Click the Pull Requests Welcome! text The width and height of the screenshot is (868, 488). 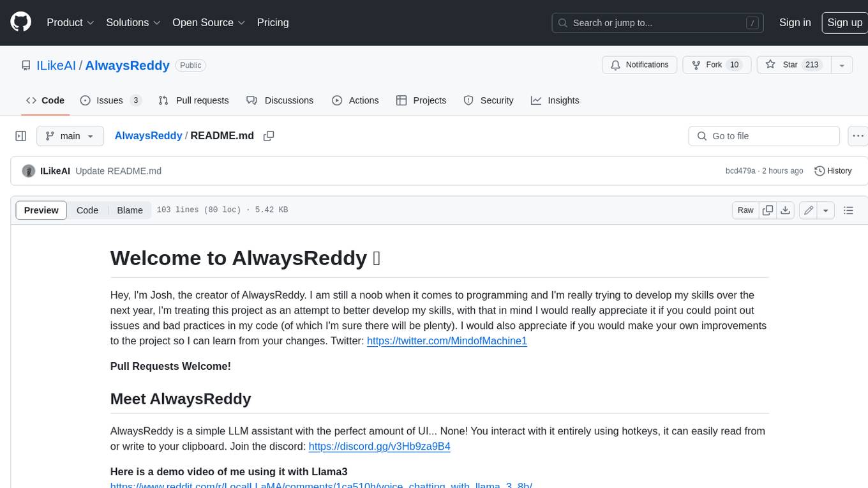pyautogui.click(x=170, y=366)
